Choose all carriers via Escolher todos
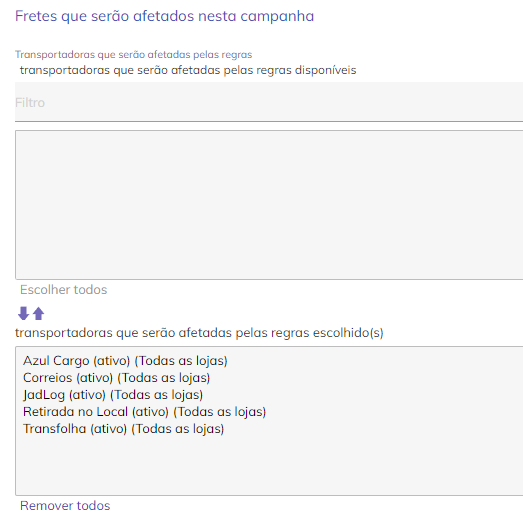This screenshot has height=524, width=523. coord(63,290)
